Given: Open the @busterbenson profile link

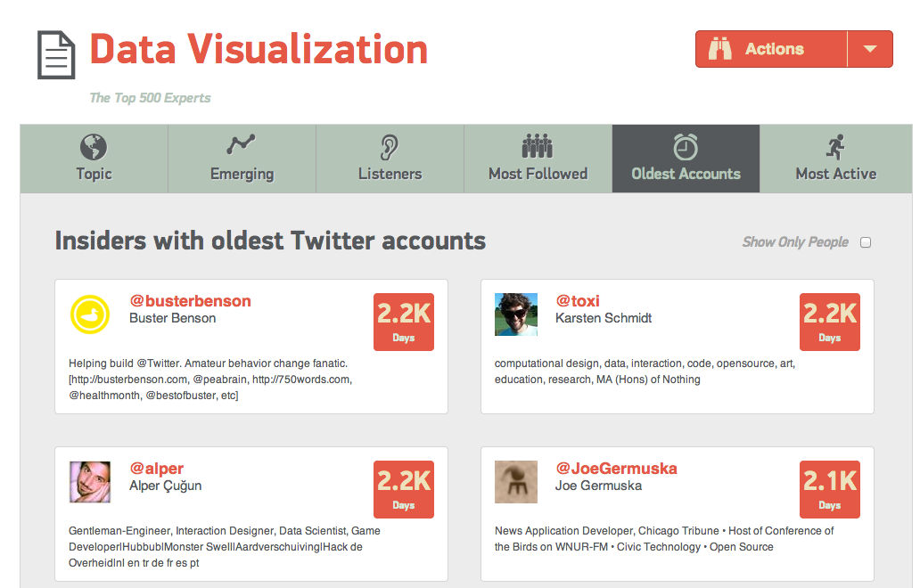Looking at the screenshot, I should click(190, 301).
